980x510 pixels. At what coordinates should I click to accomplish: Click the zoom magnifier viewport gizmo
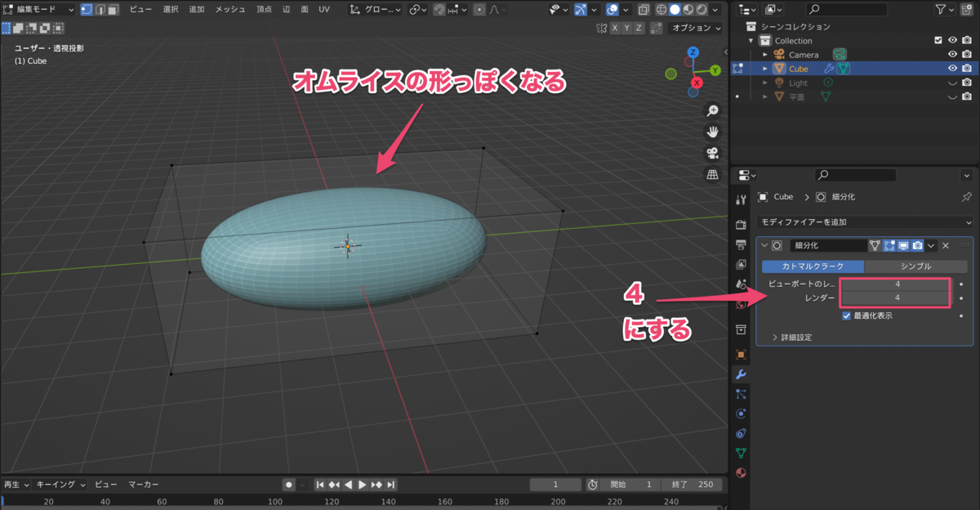click(712, 110)
